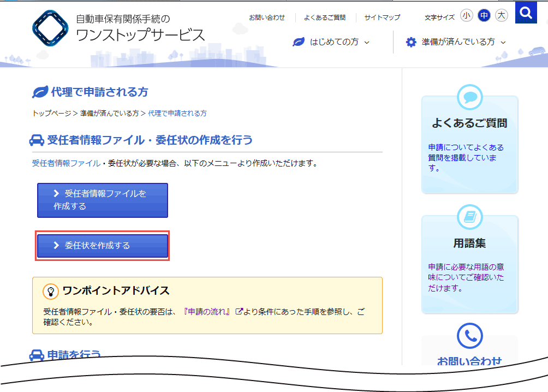
Task: Click the 受任者情報ファイルを作成する button
Action: pyautogui.click(x=103, y=200)
